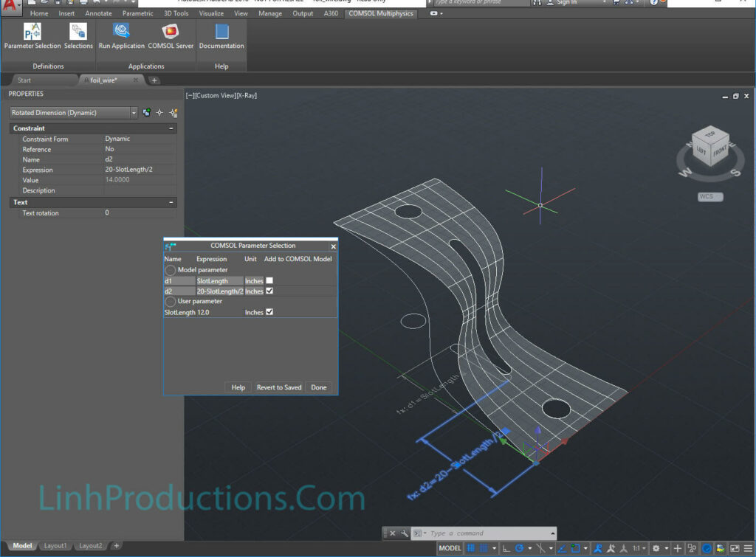Toggle PICKADD icon in Properties panel
This screenshot has width=756, height=557.
147,113
